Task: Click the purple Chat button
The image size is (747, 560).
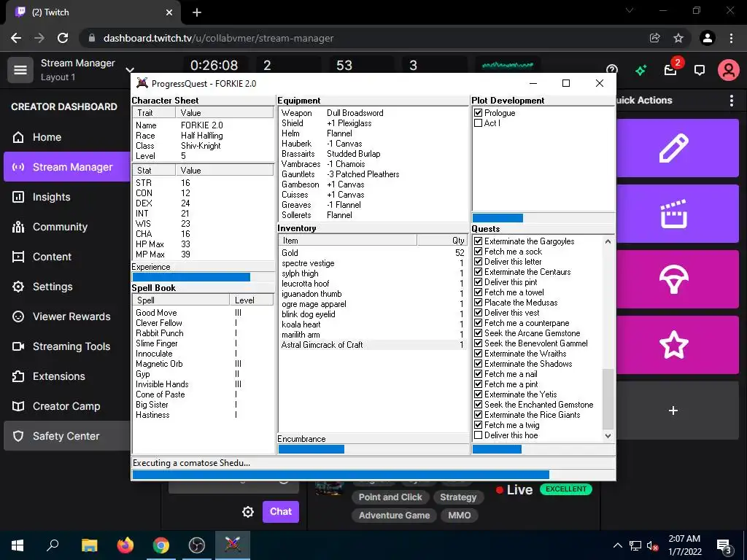Action: pyautogui.click(x=281, y=512)
